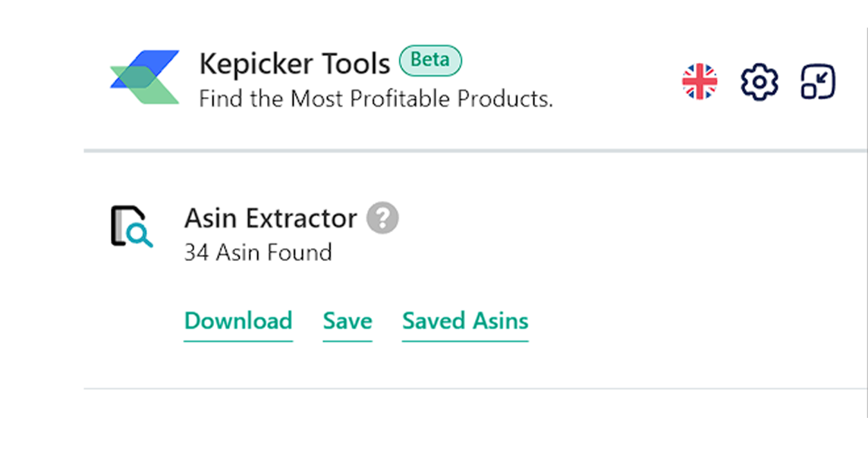Click the Beta badge
The height and width of the screenshot is (449, 868).
tap(429, 60)
